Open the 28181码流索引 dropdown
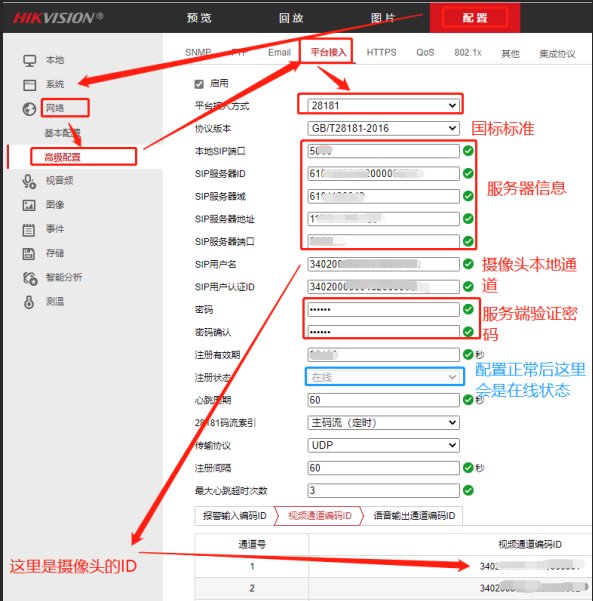 tap(383, 422)
